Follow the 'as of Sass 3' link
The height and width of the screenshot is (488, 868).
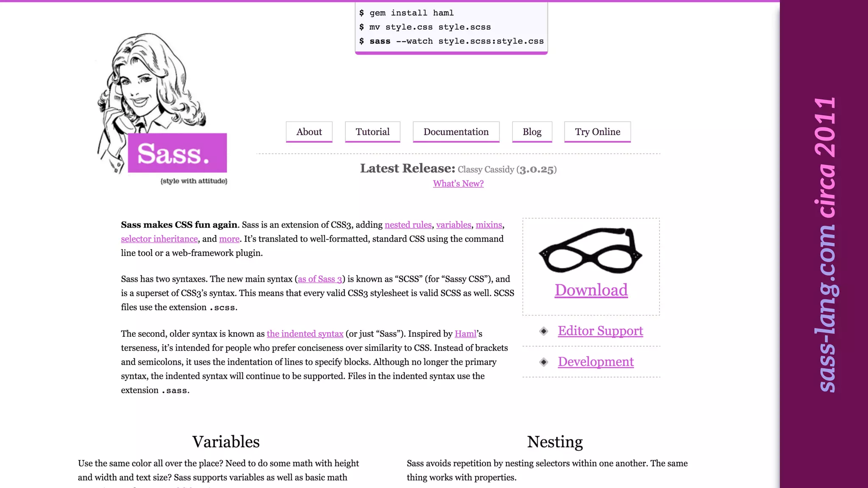point(320,279)
